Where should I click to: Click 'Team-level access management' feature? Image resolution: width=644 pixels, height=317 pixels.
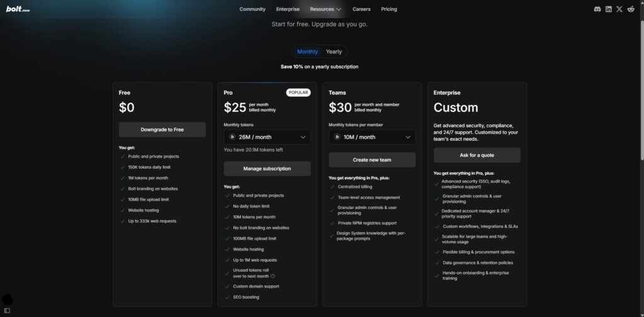pos(369,197)
